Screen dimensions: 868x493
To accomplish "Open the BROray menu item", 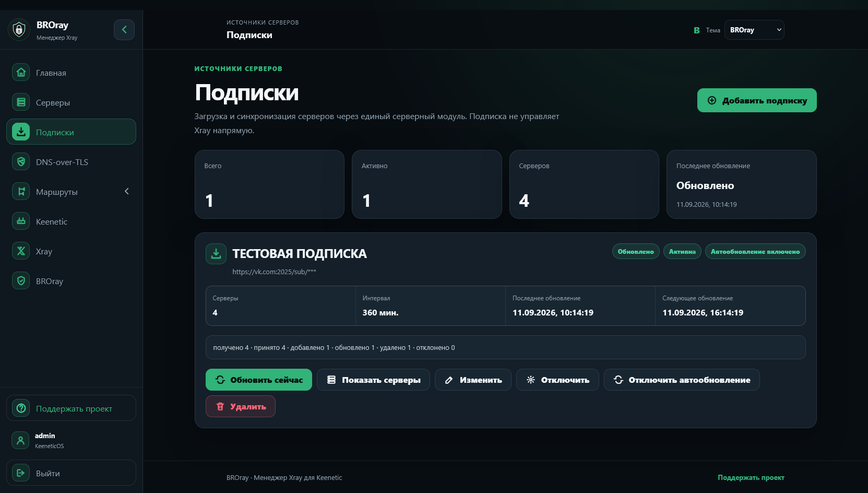I will (x=71, y=281).
